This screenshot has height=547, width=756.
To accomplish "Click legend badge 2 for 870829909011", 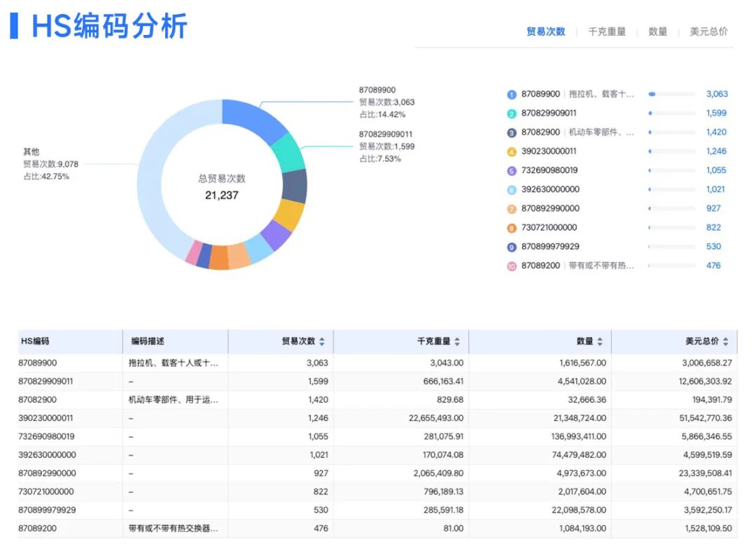I will pyautogui.click(x=512, y=114).
